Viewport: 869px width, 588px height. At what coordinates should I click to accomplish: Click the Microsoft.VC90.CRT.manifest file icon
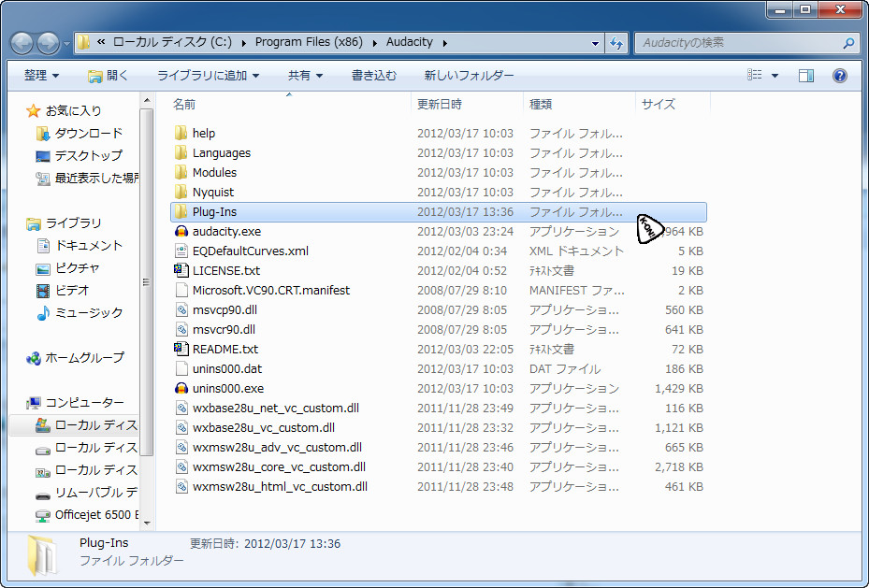tap(181, 290)
